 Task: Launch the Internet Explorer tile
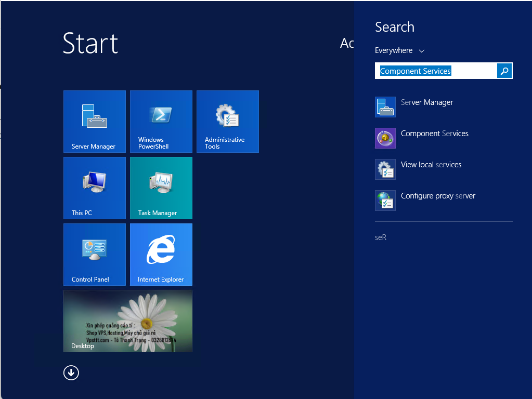[x=161, y=254]
